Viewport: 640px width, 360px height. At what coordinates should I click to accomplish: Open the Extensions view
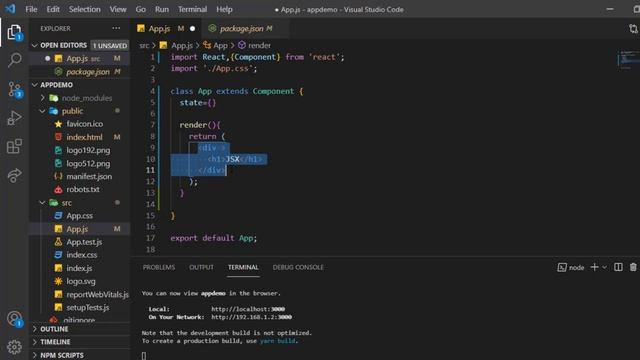[x=14, y=146]
